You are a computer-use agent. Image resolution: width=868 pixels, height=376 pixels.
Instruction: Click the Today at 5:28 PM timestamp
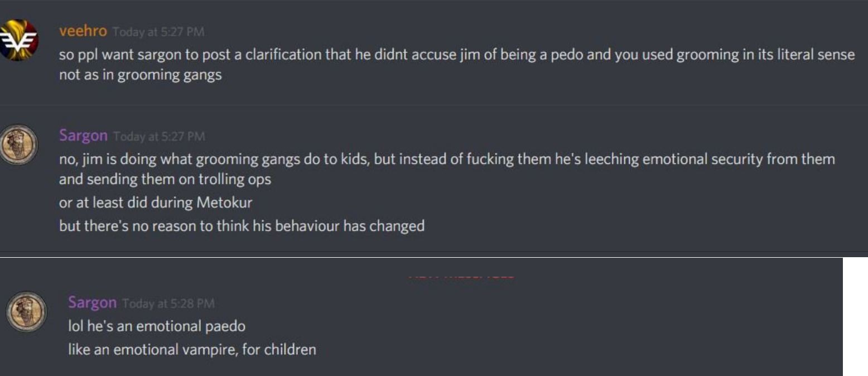(168, 303)
